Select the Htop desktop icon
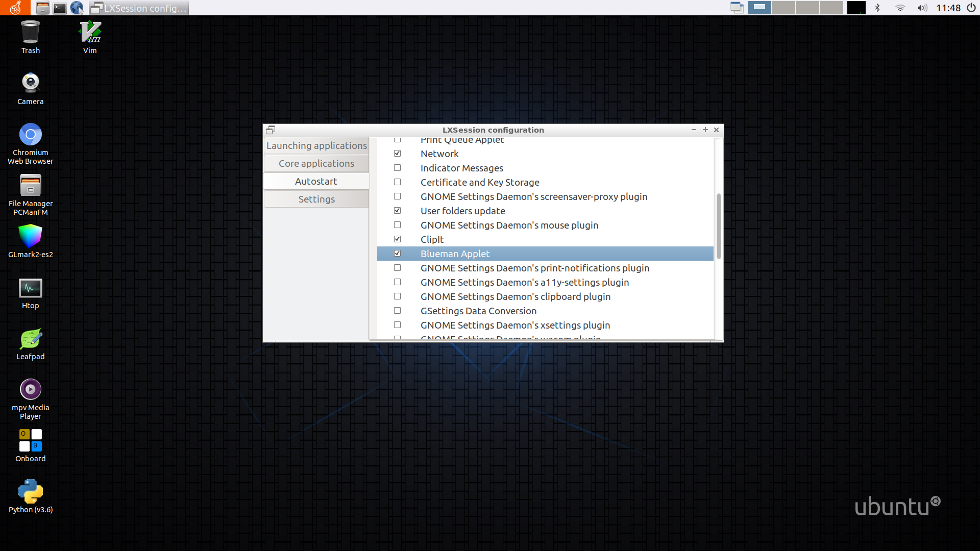 (x=31, y=293)
